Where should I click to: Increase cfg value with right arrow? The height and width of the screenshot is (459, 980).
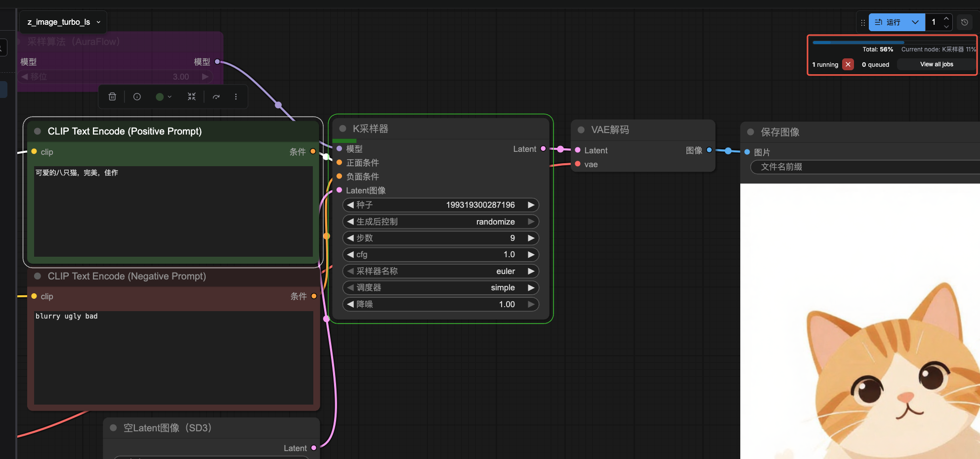point(531,254)
